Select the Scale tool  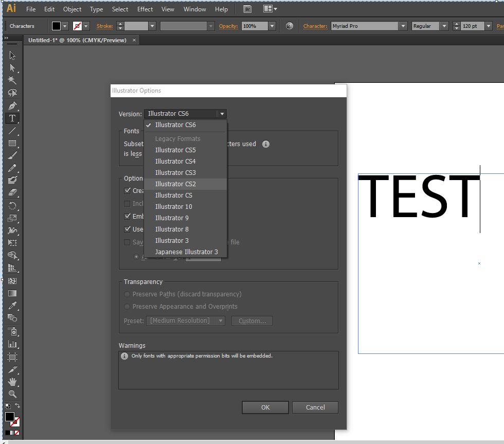point(12,218)
